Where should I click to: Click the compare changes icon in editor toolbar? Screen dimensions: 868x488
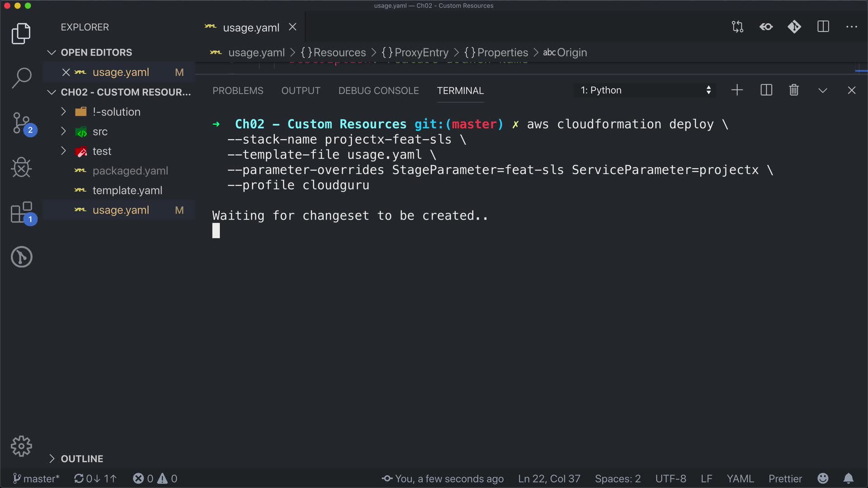point(737,27)
